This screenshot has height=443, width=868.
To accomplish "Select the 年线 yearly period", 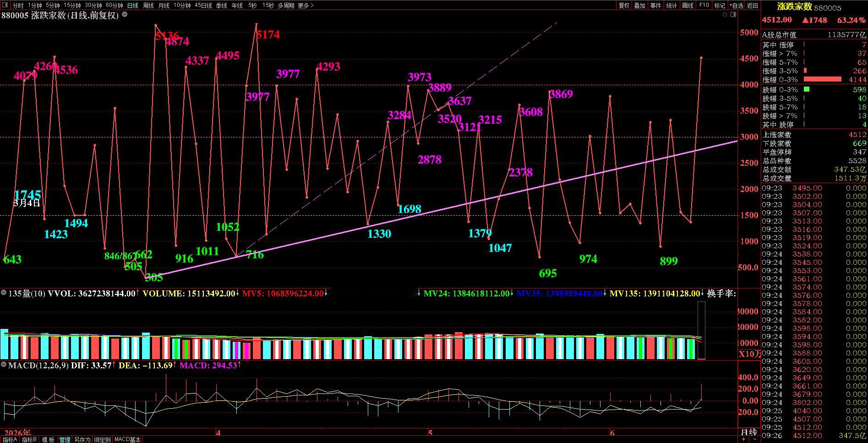I will point(237,5).
